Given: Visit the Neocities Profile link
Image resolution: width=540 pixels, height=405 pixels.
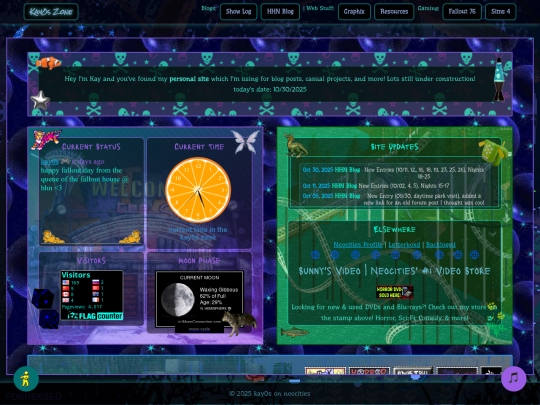Looking at the screenshot, I should tap(358, 245).
